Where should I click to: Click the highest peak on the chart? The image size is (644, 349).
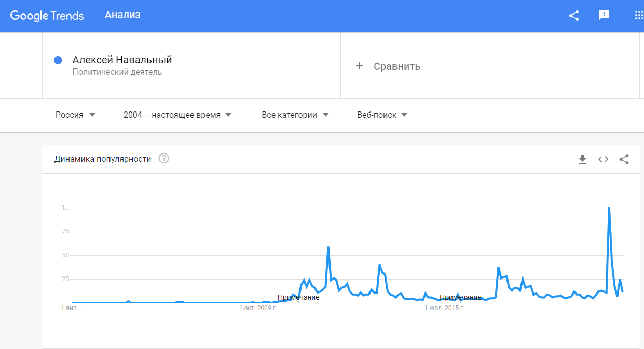click(x=609, y=208)
